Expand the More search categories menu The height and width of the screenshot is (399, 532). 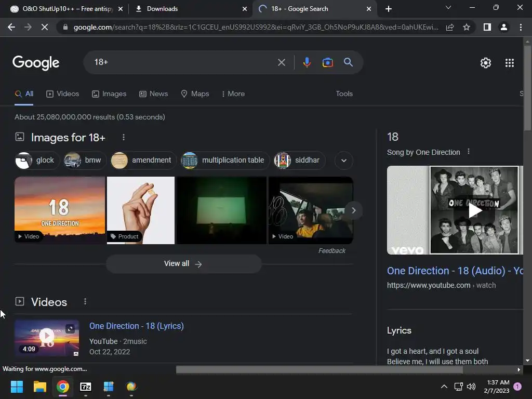coord(233,94)
